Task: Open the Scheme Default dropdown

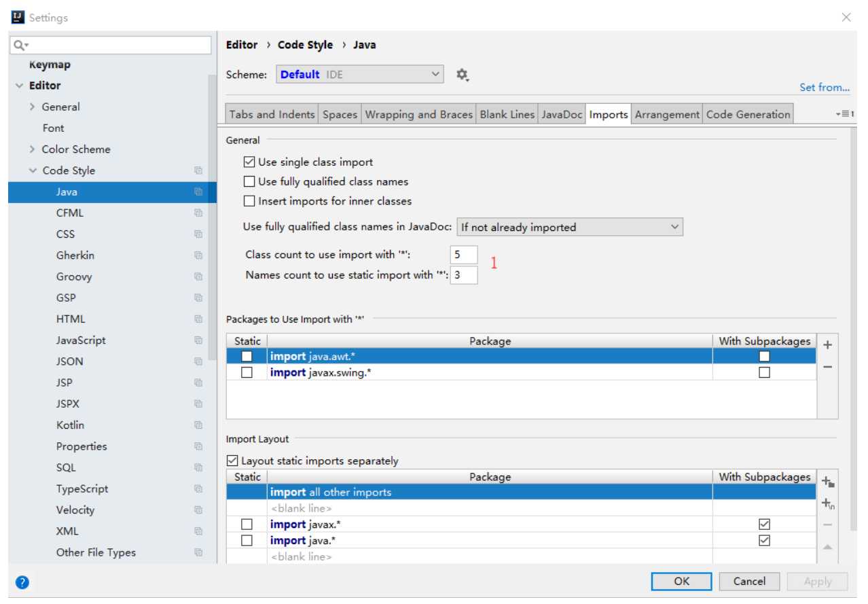Action: [x=360, y=75]
